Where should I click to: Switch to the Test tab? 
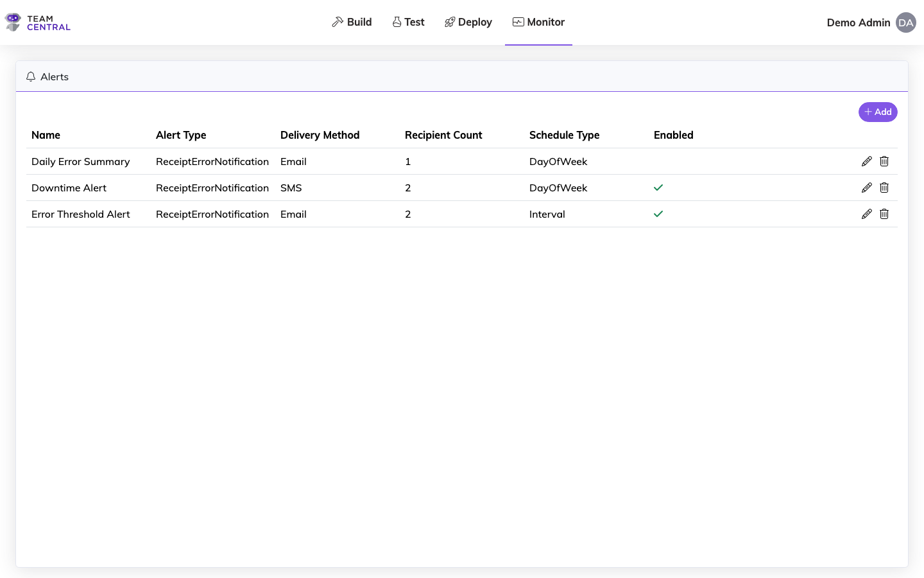pos(408,22)
